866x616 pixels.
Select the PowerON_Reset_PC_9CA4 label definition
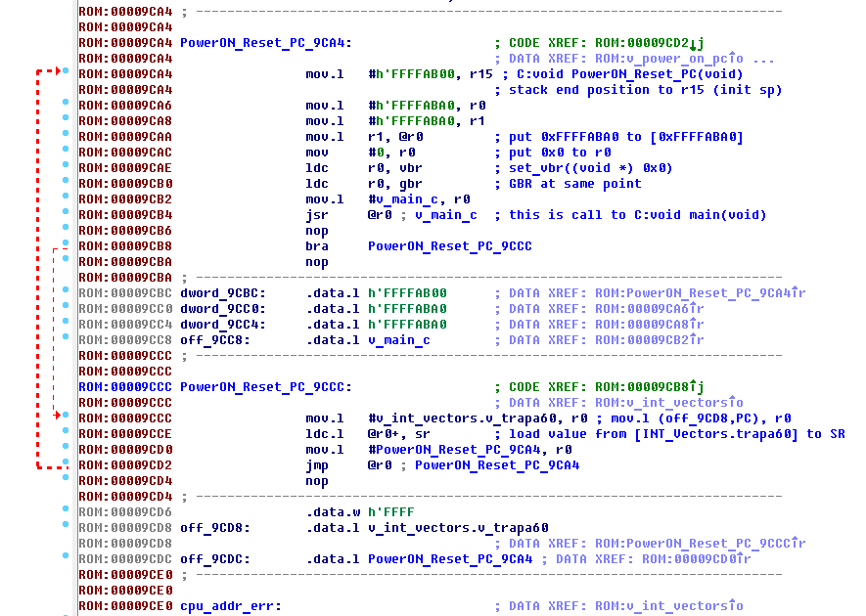coord(265,43)
